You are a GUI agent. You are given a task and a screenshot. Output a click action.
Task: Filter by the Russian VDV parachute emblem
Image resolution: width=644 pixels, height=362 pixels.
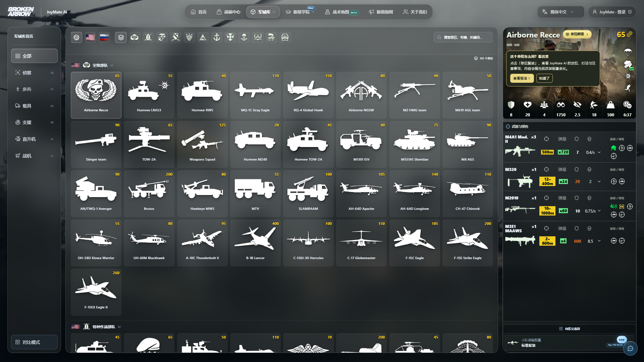point(244,37)
